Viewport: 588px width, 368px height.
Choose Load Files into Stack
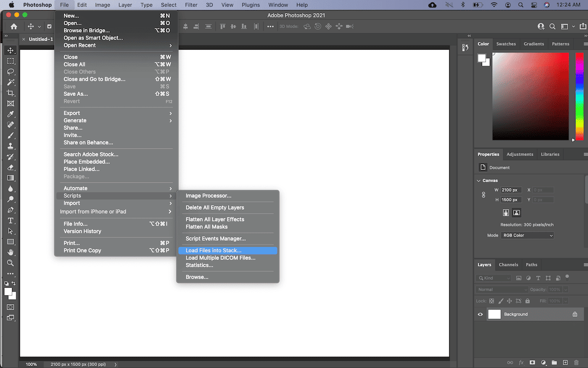click(x=228, y=250)
